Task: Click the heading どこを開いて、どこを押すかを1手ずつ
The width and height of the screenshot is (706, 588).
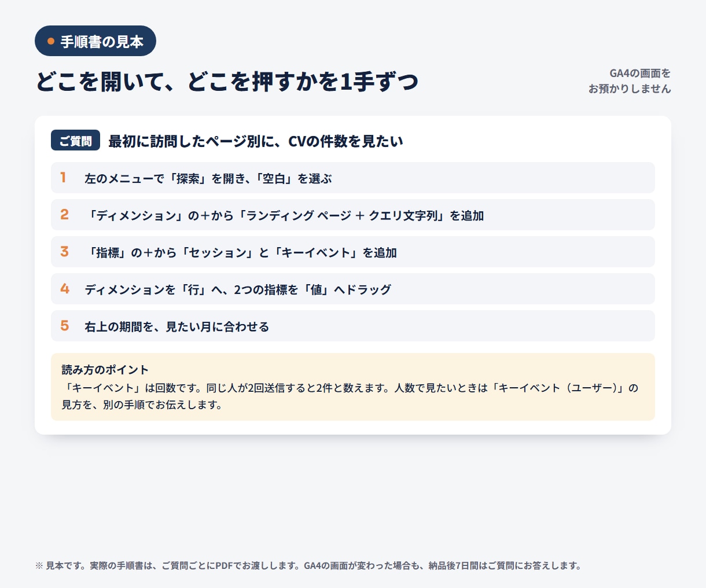Action: click(227, 82)
